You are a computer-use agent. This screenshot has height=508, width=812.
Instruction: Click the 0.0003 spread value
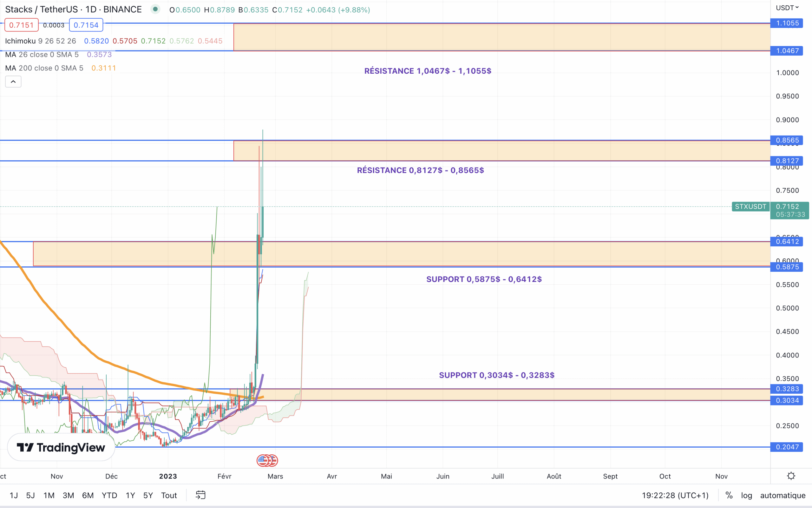pyautogui.click(x=54, y=25)
